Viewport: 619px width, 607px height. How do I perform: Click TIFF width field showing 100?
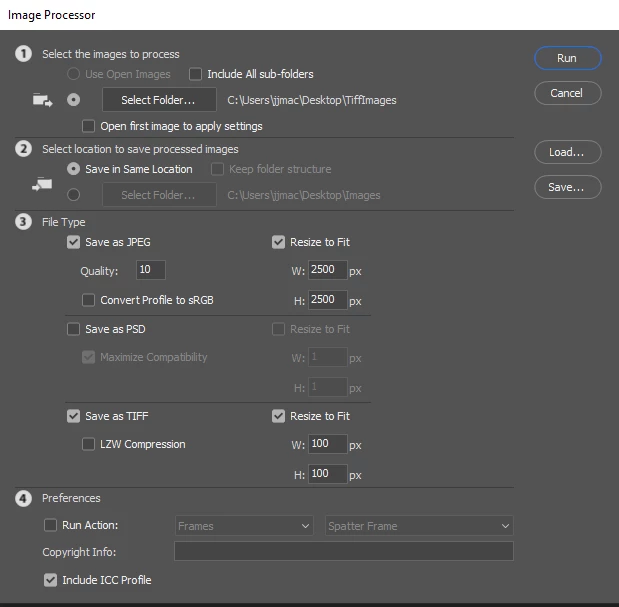[328, 444]
